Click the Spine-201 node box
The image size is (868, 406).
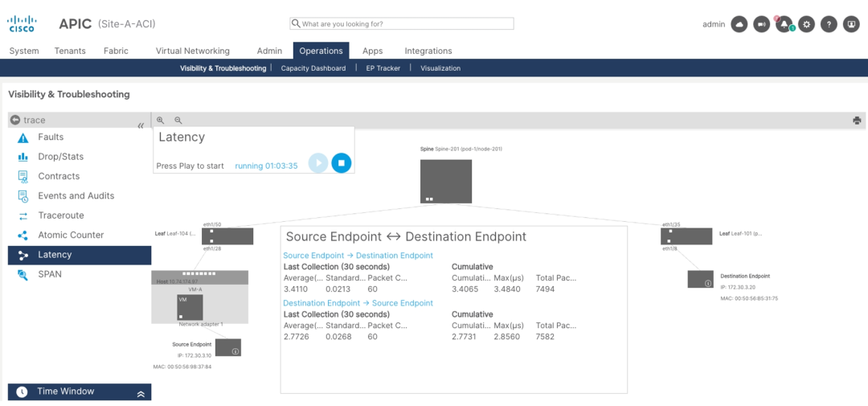click(x=445, y=181)
